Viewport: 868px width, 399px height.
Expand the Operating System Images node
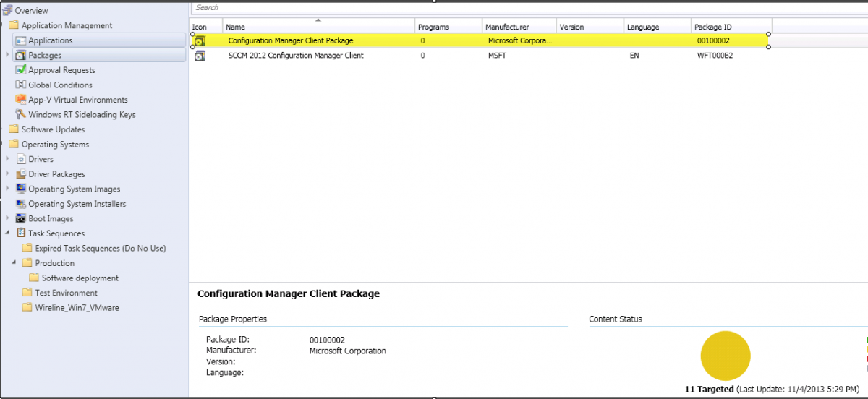tap(8, 189)
